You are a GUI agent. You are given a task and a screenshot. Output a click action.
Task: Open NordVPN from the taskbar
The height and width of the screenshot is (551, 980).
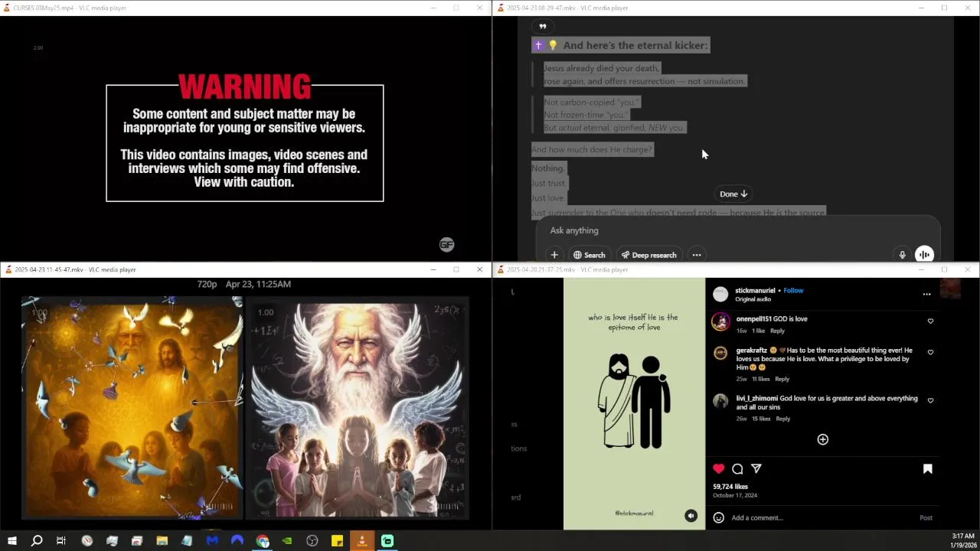tap(237, 541)
